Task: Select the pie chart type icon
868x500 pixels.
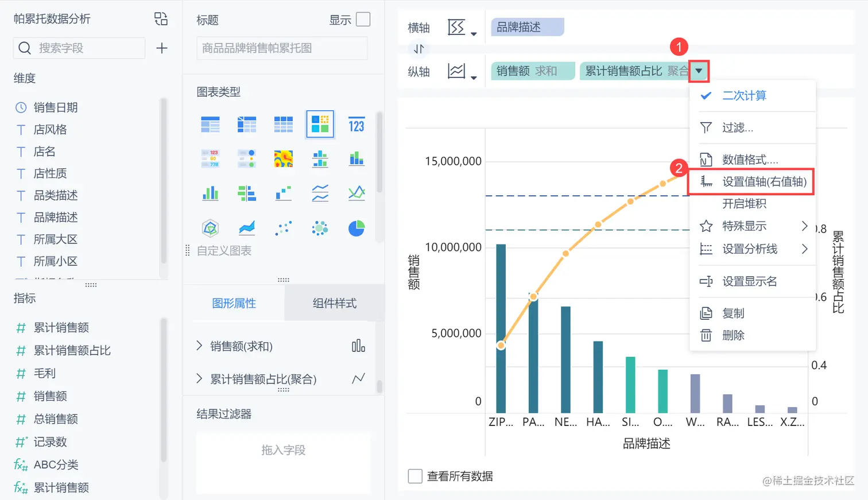Action: (356, 228)
